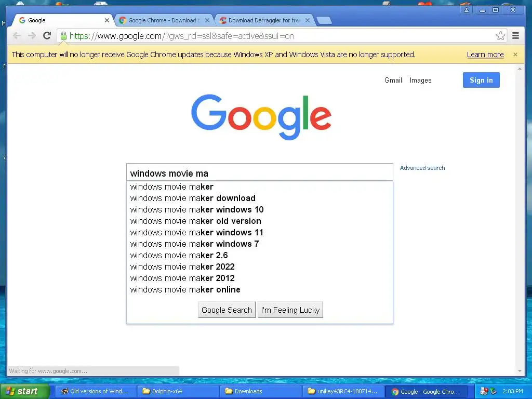The image size is (532, 399).
Task: Select the Google tab
Action: coord(63,20)
